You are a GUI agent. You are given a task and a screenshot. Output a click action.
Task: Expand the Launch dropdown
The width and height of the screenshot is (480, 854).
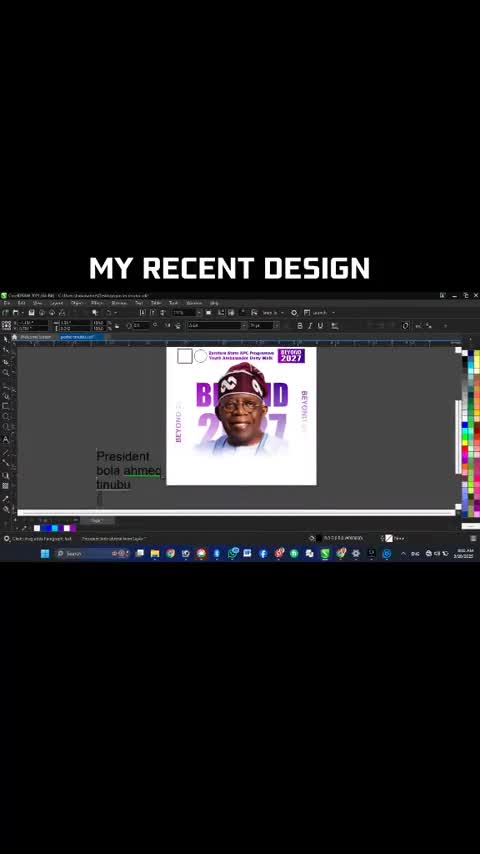pos(333,313)
